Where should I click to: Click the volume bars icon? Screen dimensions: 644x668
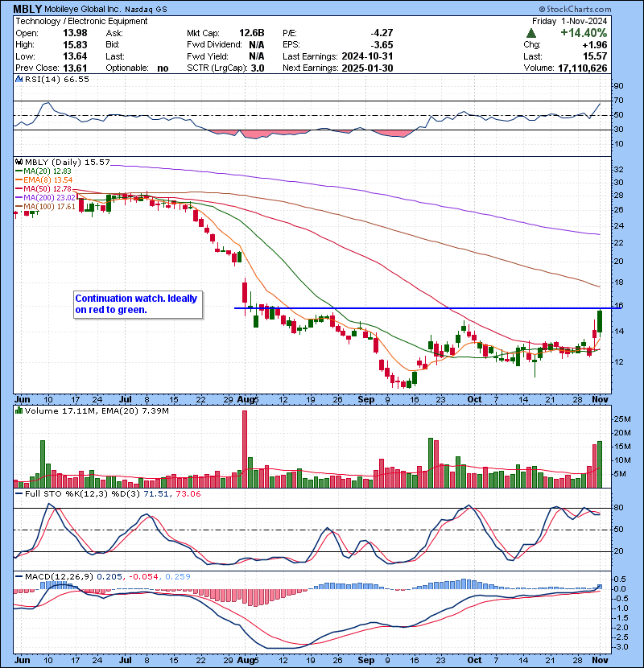19,410
